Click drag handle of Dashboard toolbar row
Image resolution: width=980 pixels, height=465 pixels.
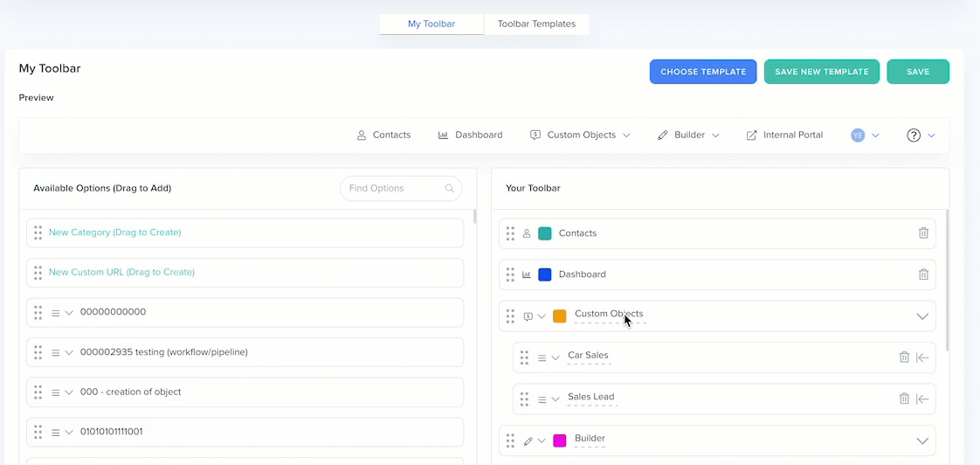click(x=510, y=274)
